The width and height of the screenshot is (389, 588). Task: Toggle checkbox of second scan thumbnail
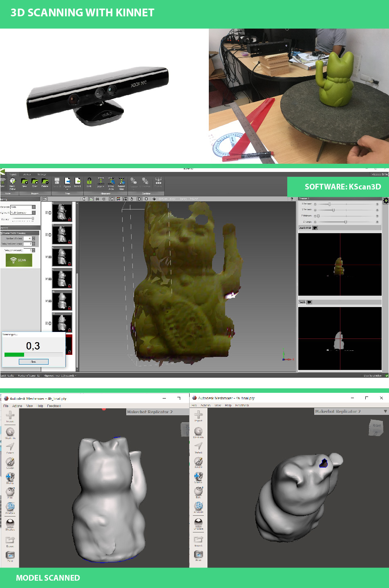(47, 235)
